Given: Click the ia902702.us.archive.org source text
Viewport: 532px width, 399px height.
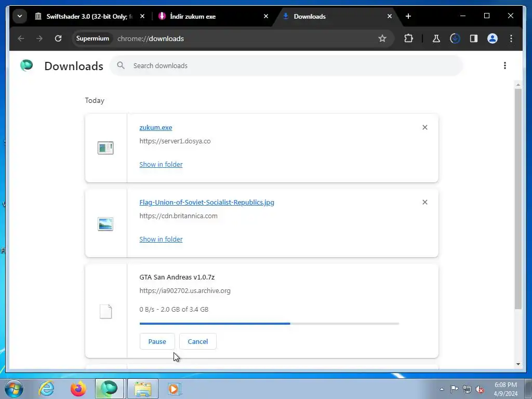Looking at the screenshot, I should (x=185, y=291).
